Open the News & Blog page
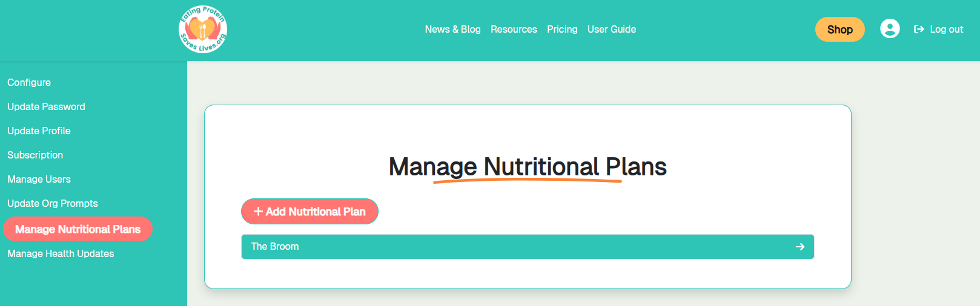This screenshot has height=306, width=980. [x=452, y=29]
